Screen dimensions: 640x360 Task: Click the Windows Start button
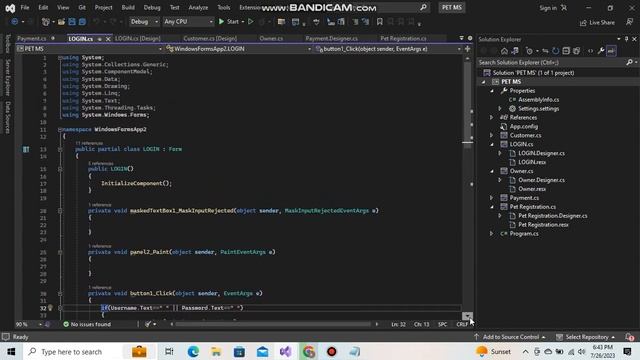pos(11,351)
